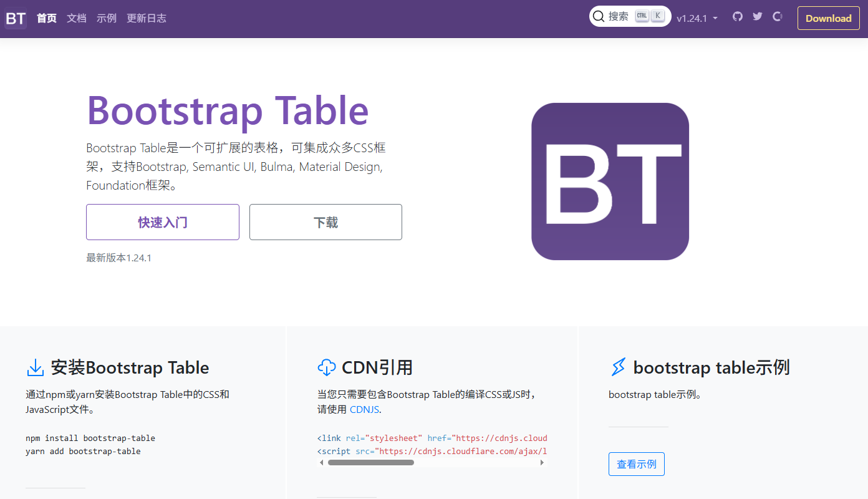Click the code block horizontal scrollbar thumb
This screenshot has width=868, height=499.
tap(371, 463)
